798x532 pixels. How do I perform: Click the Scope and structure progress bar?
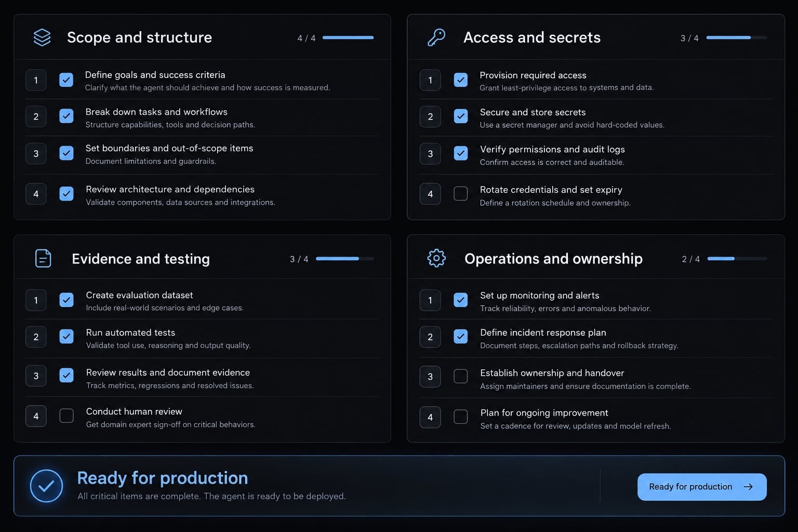pos(348,37)
